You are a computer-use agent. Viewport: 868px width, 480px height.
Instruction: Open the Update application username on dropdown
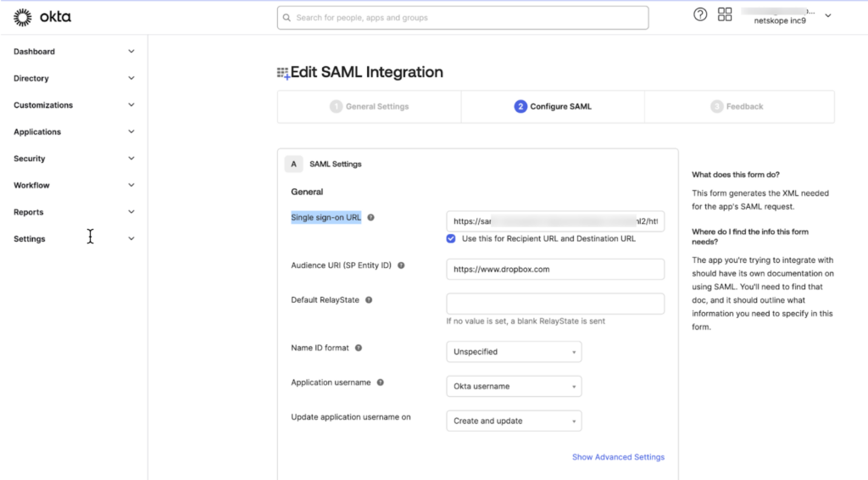click(514, 421)
